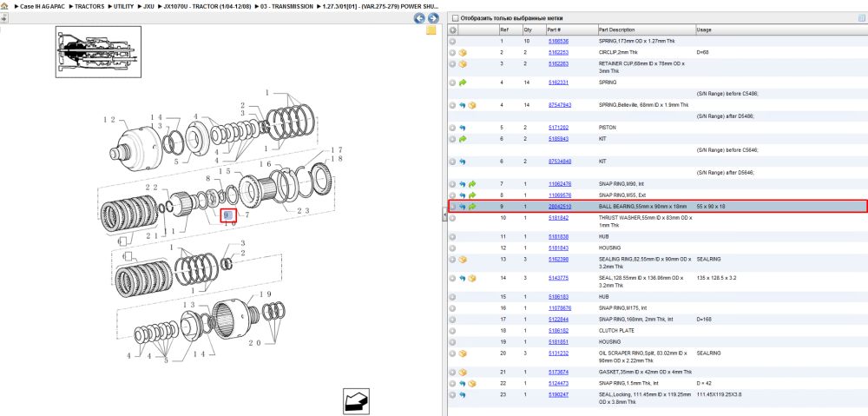868x416 pixels.
Task: Select callout '1 9' on the diagram
Action: pyautogui.click(x=265, y=294)
